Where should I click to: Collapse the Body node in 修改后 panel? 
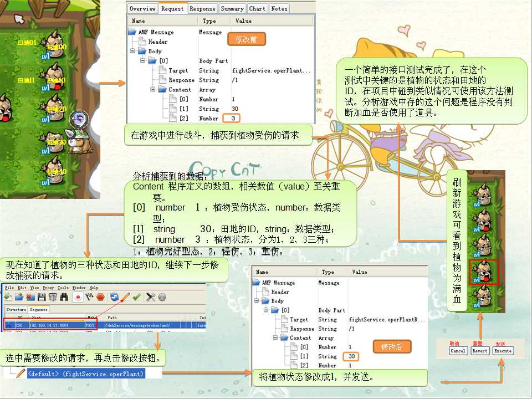(257, 300)
